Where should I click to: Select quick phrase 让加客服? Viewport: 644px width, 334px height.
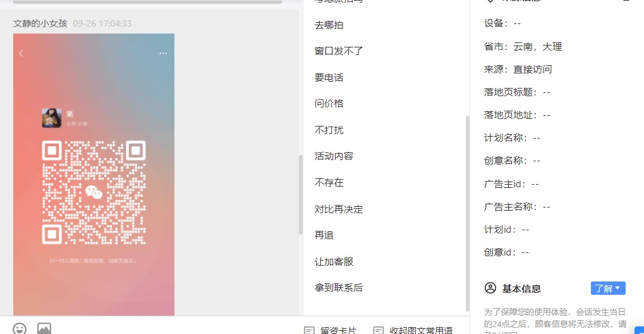coord(334,262)
